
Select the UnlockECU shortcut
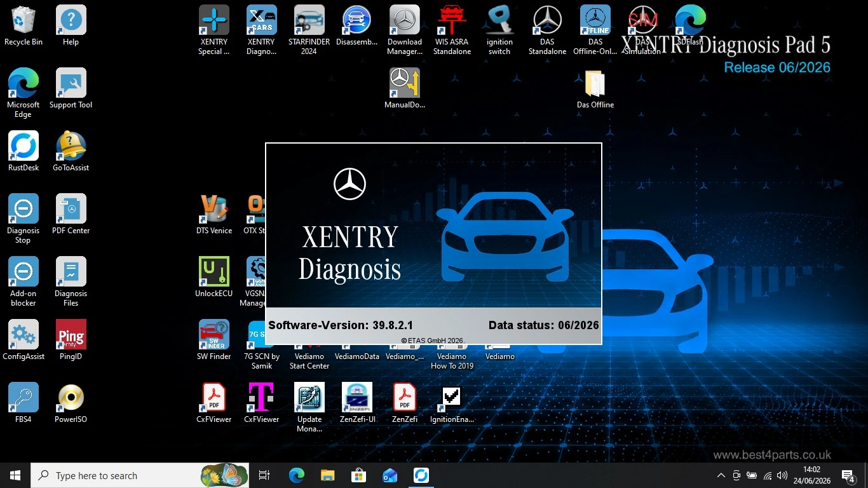(214, 278)
